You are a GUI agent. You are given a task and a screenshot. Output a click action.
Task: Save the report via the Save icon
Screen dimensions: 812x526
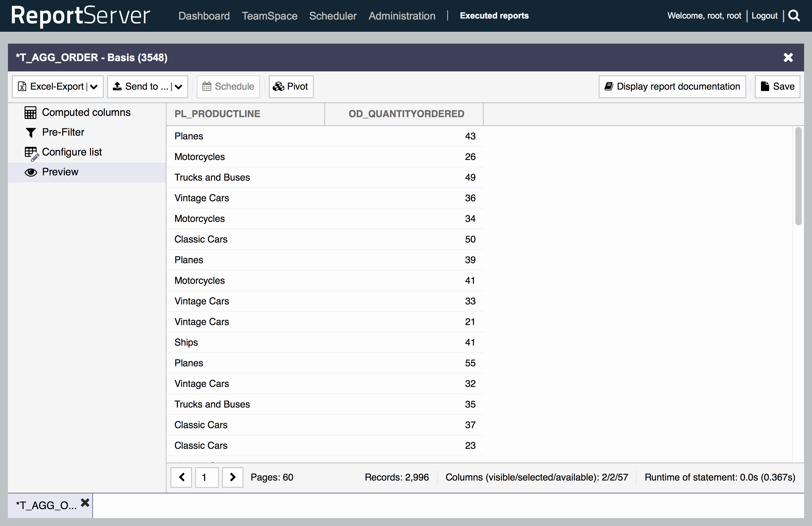click(x=765, y=86)
